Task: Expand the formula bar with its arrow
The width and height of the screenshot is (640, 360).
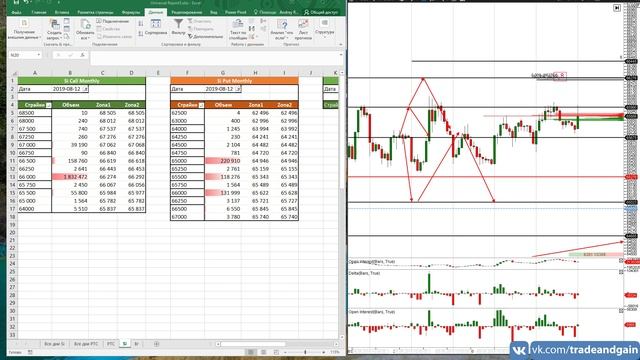Action: click(341, 54)
